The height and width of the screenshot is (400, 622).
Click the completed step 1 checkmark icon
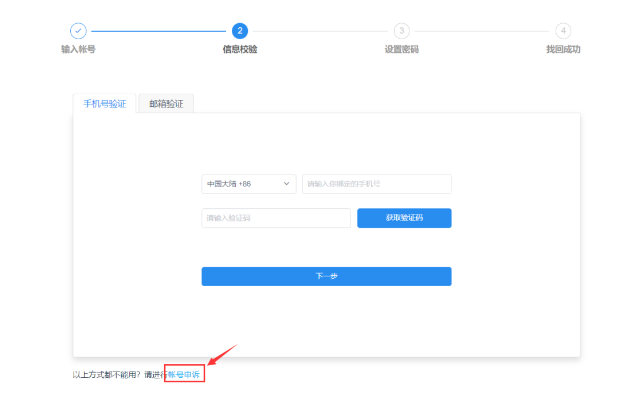pyautogui.click(x=78, y=31)
